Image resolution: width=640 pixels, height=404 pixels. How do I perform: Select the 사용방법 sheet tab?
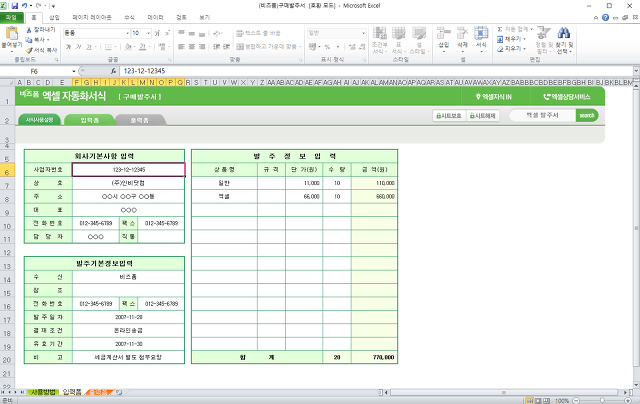(x=43, y=392)
